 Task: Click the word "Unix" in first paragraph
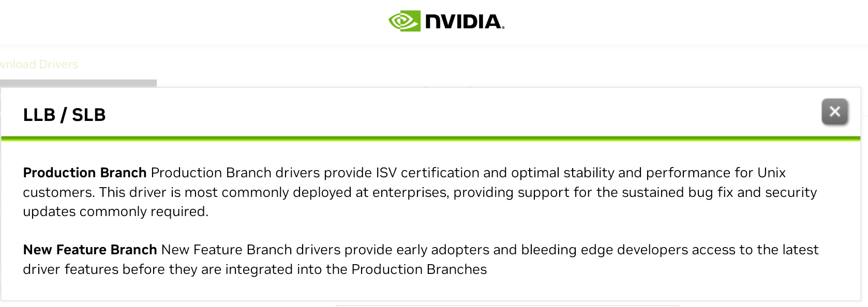click(771, 173)
